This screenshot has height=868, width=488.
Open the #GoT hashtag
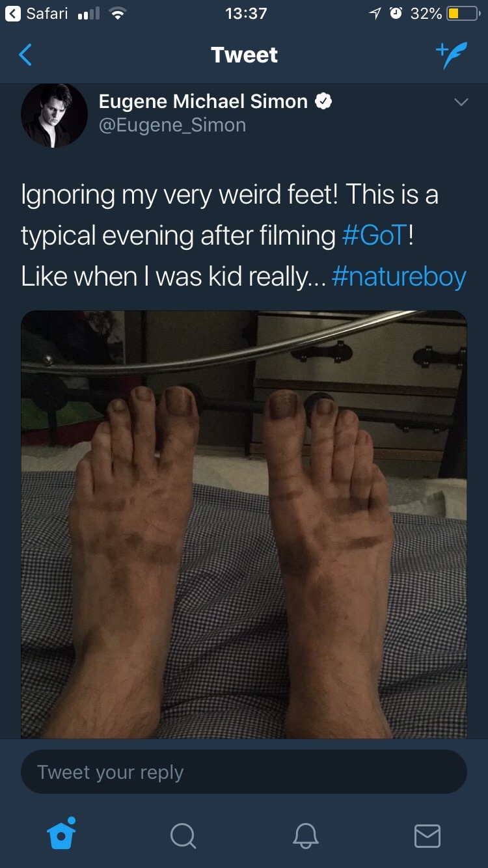[x=374, y=235]
